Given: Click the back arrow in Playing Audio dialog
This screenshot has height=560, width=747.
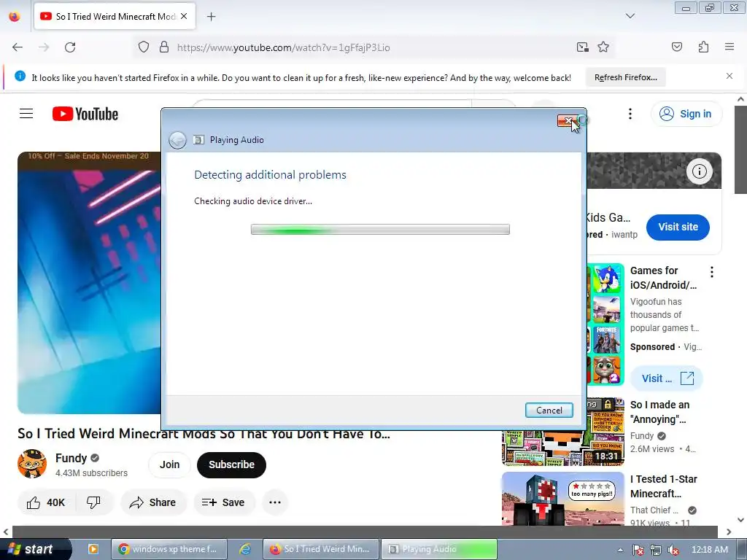Looking at the screenshot, I should pyautogui.click(x=178, y=140).
